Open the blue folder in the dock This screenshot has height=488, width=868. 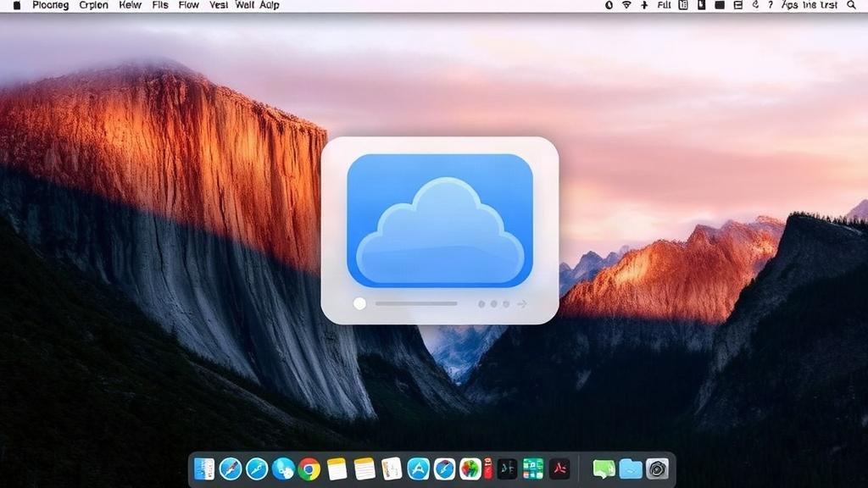(631, 469)
